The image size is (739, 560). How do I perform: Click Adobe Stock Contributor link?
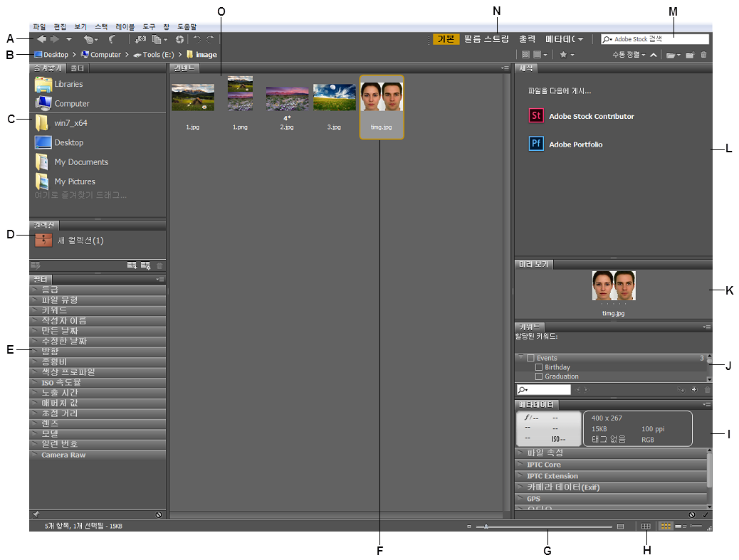click(592, 116)
